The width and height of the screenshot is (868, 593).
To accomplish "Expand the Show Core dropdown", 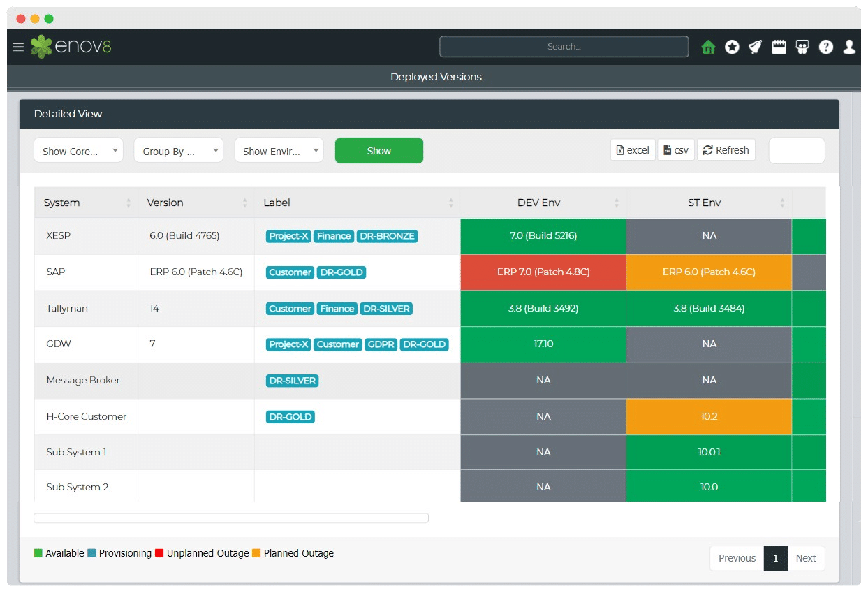I will click(78, 151).
